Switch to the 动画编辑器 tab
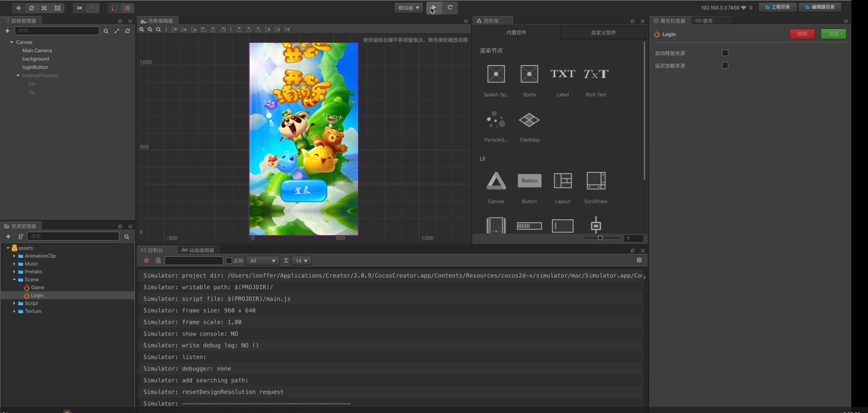 198,250
